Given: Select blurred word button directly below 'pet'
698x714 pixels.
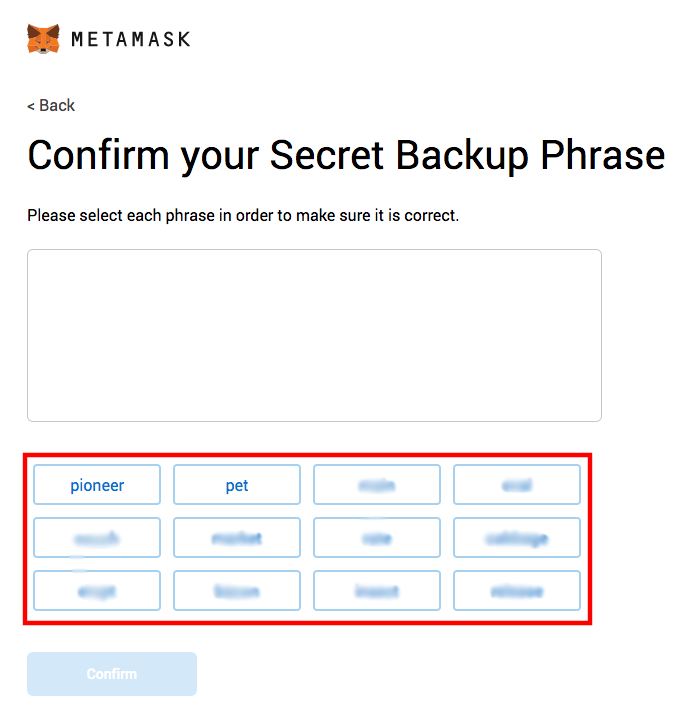Looking at the screenshot, I should pyautogui.click(x=237, y=538).
